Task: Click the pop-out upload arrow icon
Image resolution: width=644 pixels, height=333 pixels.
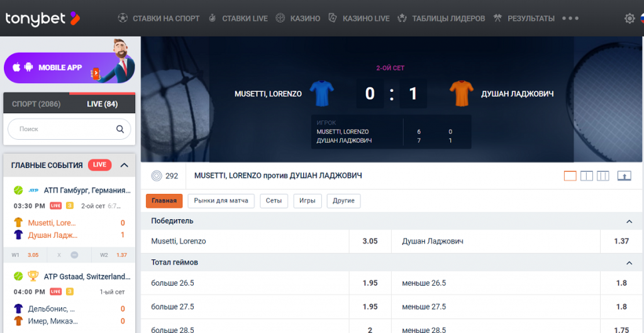Action: [x=624, y=176]
